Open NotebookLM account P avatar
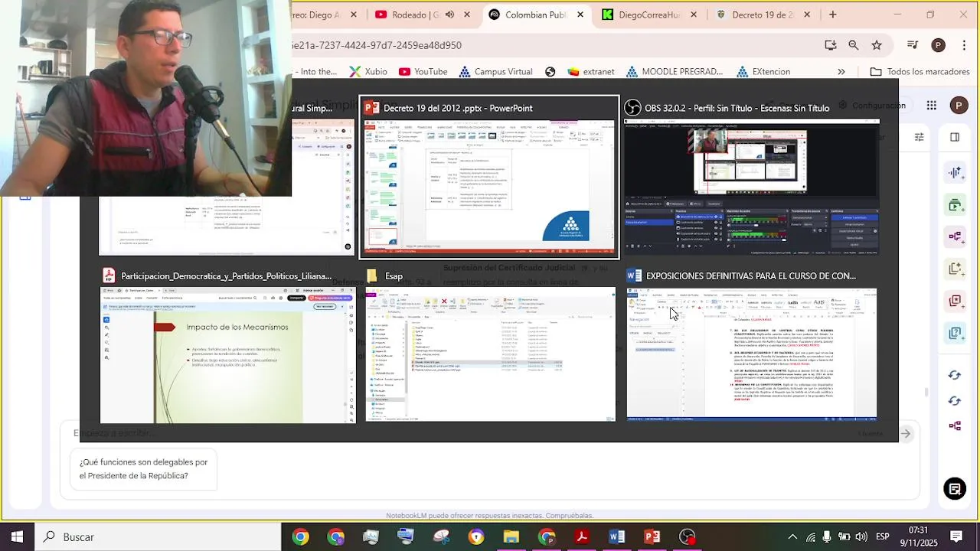 click(x=959, y=106)
